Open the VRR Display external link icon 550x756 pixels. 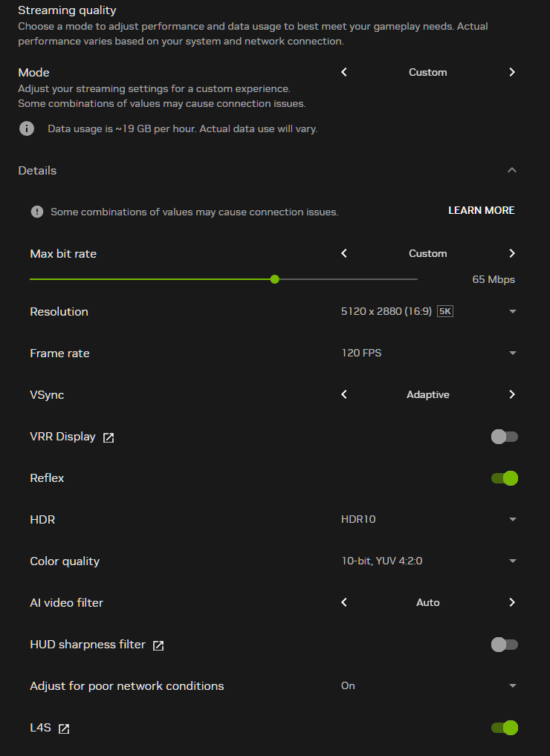tap(109, 437)
